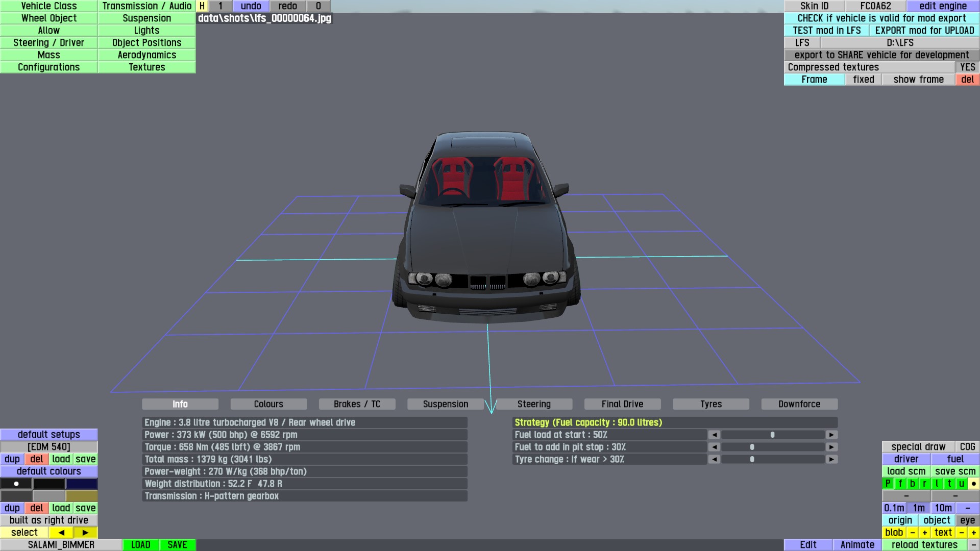The width and height of the screenshot is (980, 551).
Task: Toggle the COG display button
Action: [967, 447]
